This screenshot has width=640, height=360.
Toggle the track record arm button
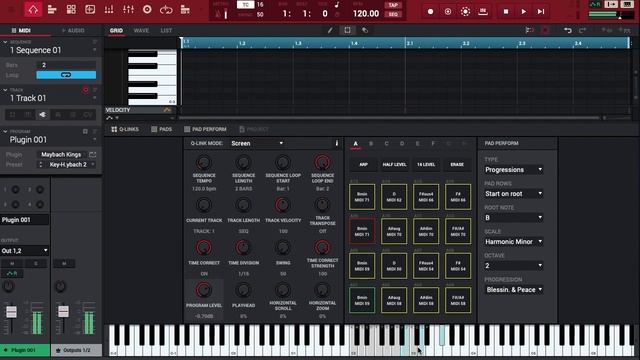(85, 90)
